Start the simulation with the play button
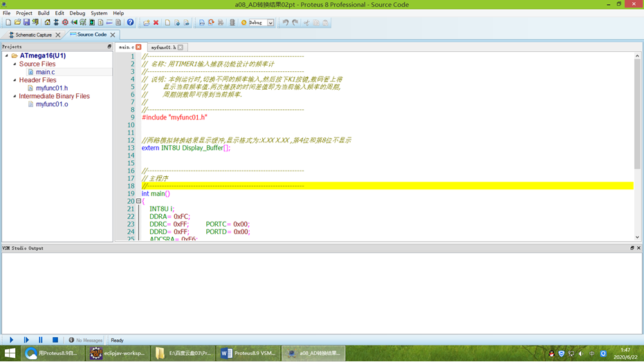 pos(12,340)
